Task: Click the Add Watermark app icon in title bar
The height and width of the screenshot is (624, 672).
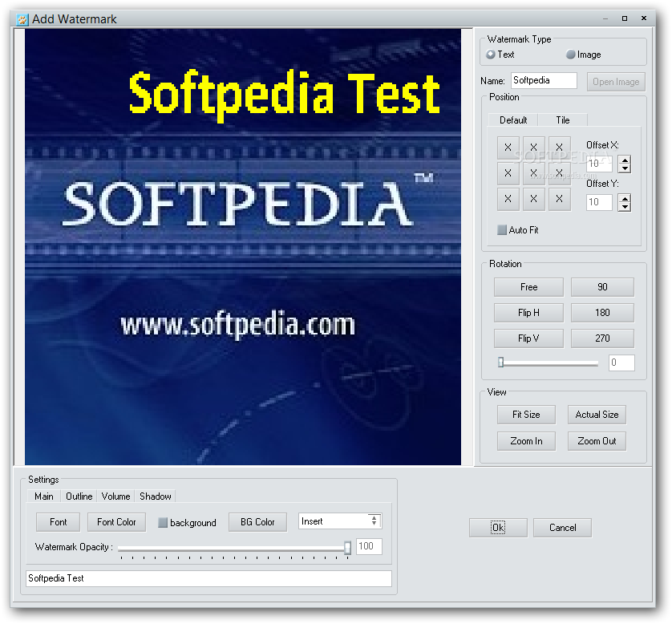Action: coord(22,19)
